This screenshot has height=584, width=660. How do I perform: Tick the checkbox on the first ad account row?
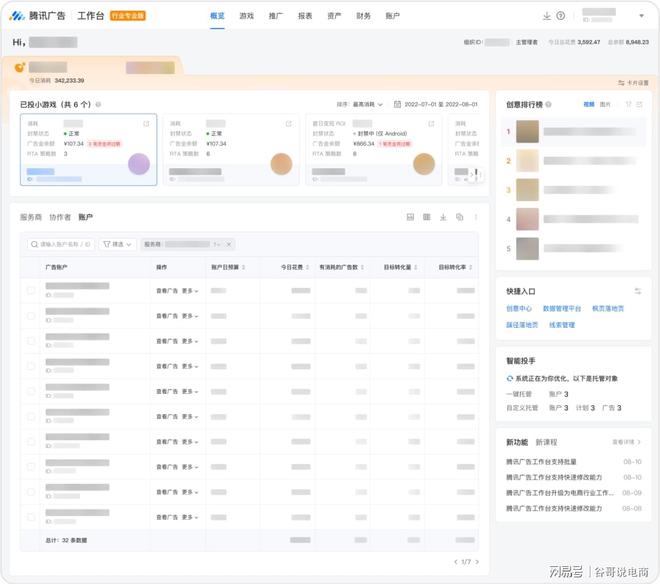coord(31,291)
